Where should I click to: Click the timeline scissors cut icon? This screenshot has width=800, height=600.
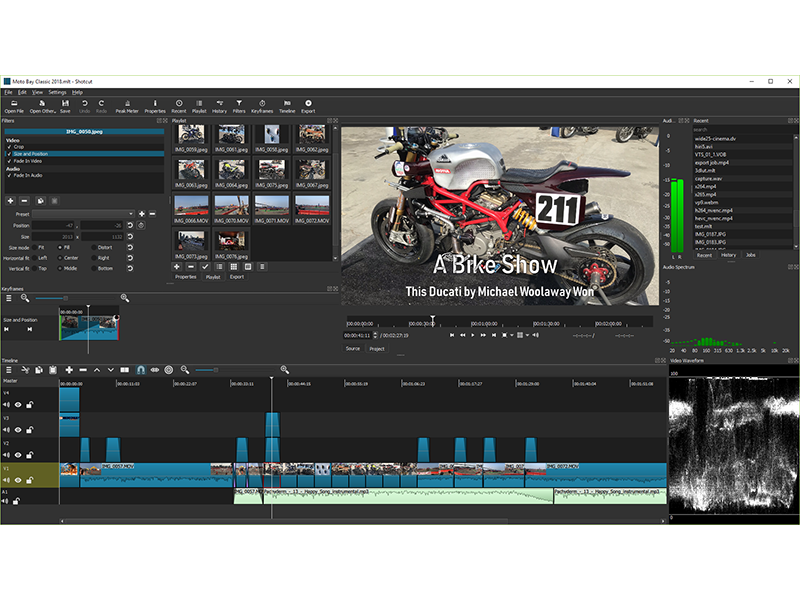pos(25,370)
